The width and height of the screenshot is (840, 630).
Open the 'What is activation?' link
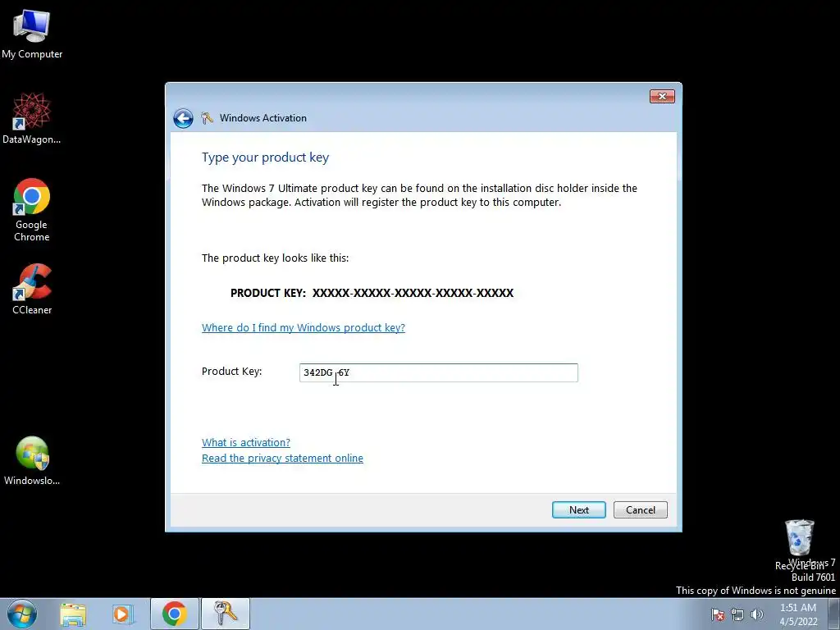pos(246,442)
